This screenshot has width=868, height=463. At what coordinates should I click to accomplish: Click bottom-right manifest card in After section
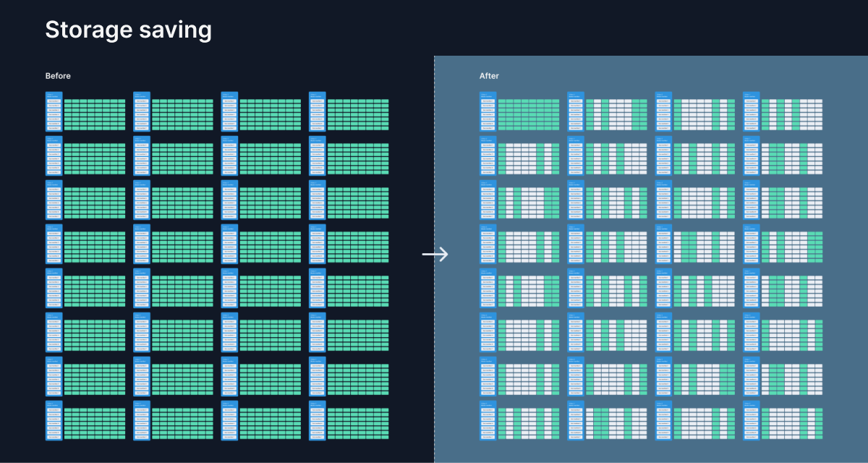(752, 421)
